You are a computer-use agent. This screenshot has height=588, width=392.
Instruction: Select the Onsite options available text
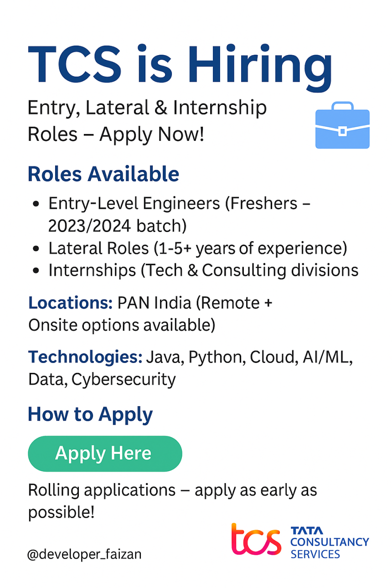pos(122,325)
